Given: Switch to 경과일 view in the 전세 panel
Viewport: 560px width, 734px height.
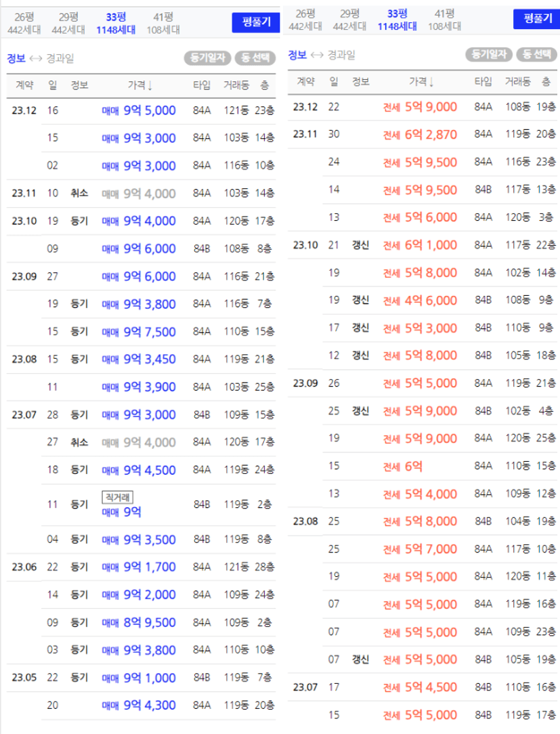Looking at the screenshot, I should [x=341, y=56].
